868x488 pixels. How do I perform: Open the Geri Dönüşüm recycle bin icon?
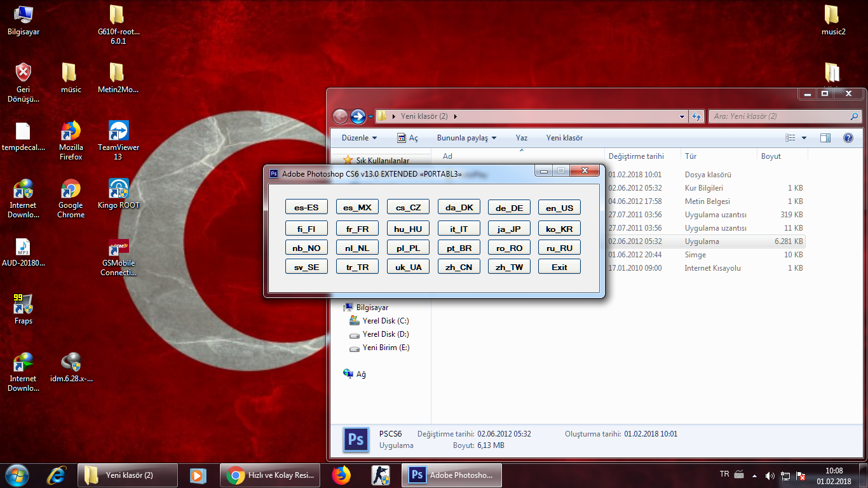24,83
